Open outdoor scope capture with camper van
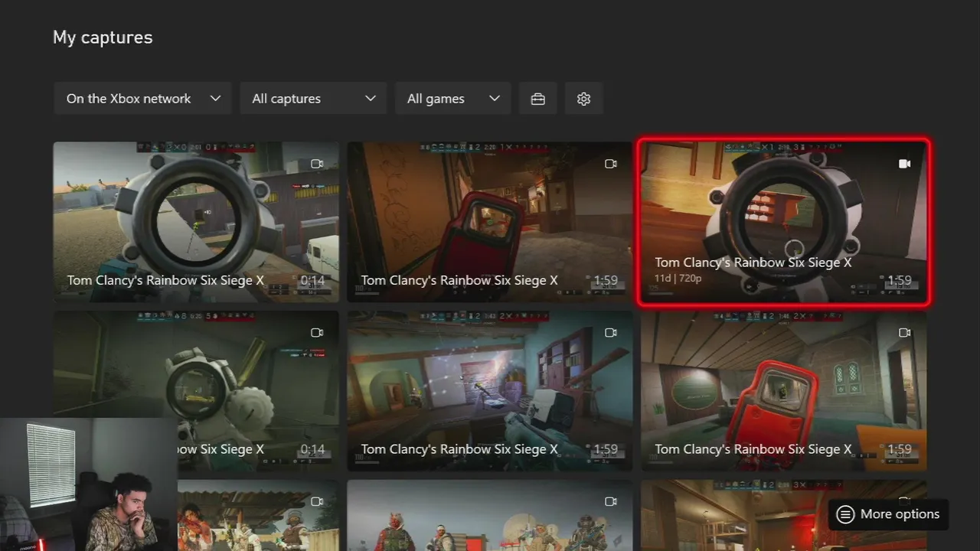This screenshot has width=980, height=551. [x=196, y=222]
